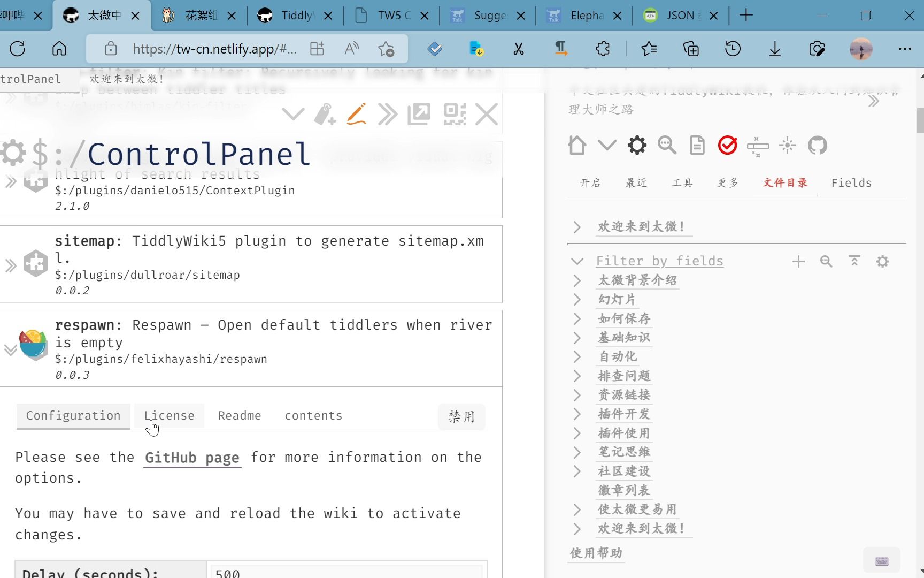Viewport: 924px width, 578px height.
Task: Click the sidebar home icon
Action: [577, 145]
